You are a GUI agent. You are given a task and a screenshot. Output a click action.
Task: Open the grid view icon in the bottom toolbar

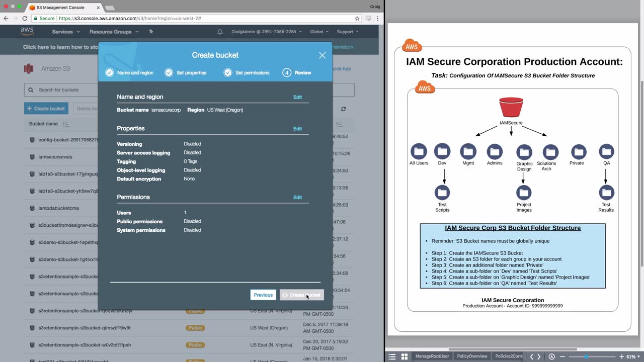pos(405,356)
